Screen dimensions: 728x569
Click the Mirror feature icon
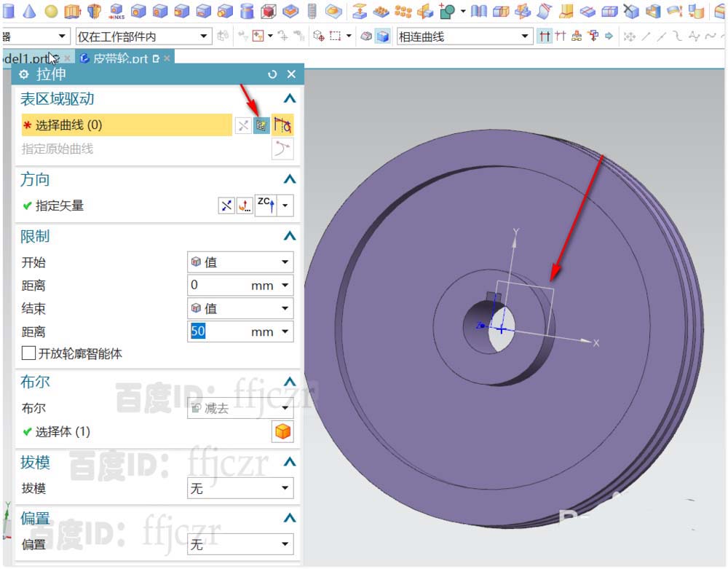coord(425,11)
